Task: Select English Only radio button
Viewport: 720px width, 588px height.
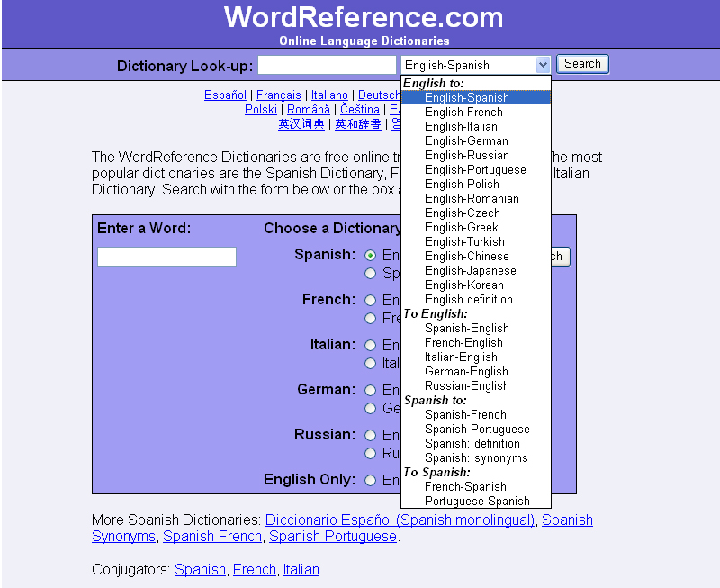Action: coord(370,480)
